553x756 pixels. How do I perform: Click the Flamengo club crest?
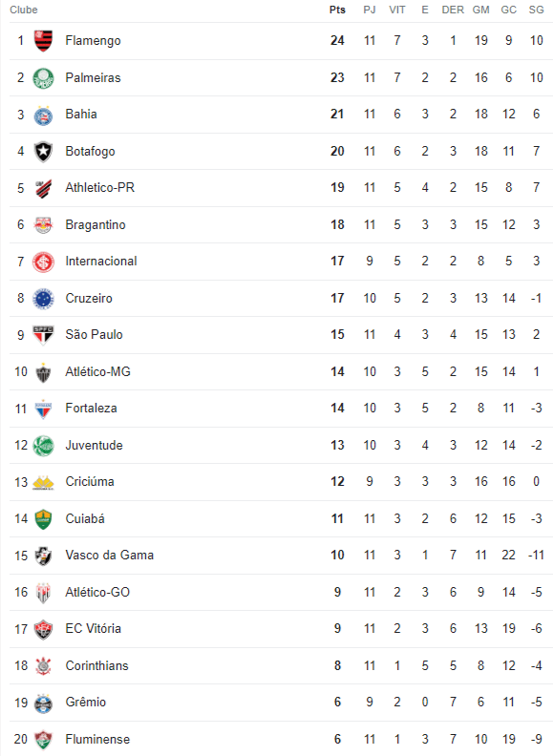point(43,40)
